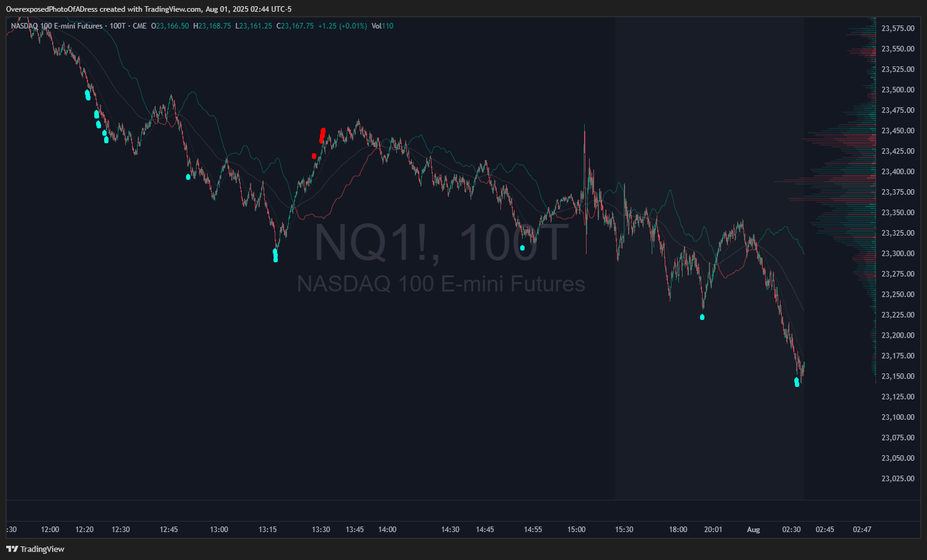
Task: Click the 23,450.00 price label
Action: coord(898,131)
